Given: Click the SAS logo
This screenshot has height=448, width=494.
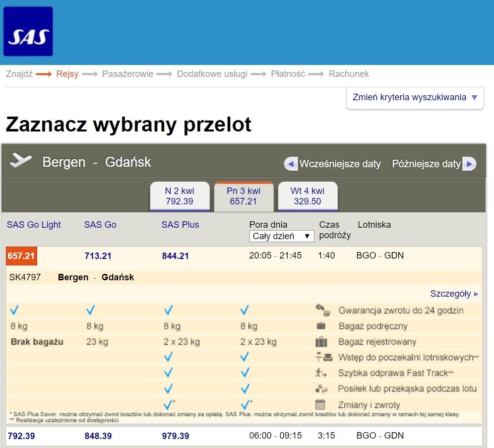Looking at the screenshot, I should (28, 31).
